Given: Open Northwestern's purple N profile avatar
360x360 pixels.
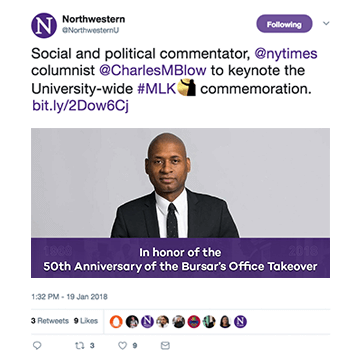Looking at the screenshot, I should point(44,25).
